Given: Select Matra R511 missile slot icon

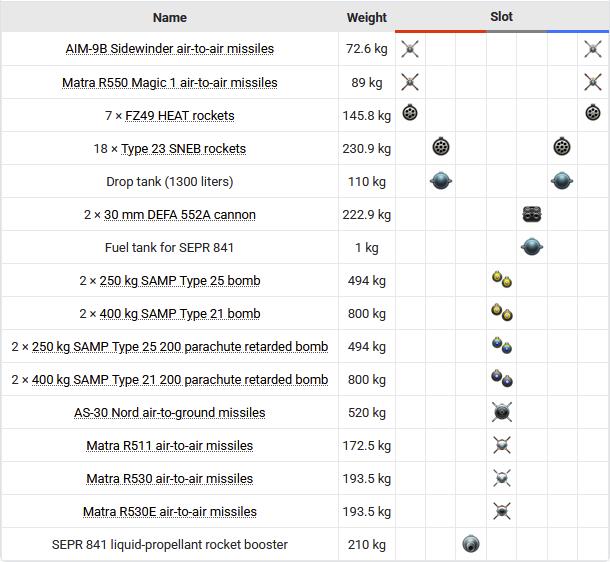Looking at the screenshot, I should point(502,445).
